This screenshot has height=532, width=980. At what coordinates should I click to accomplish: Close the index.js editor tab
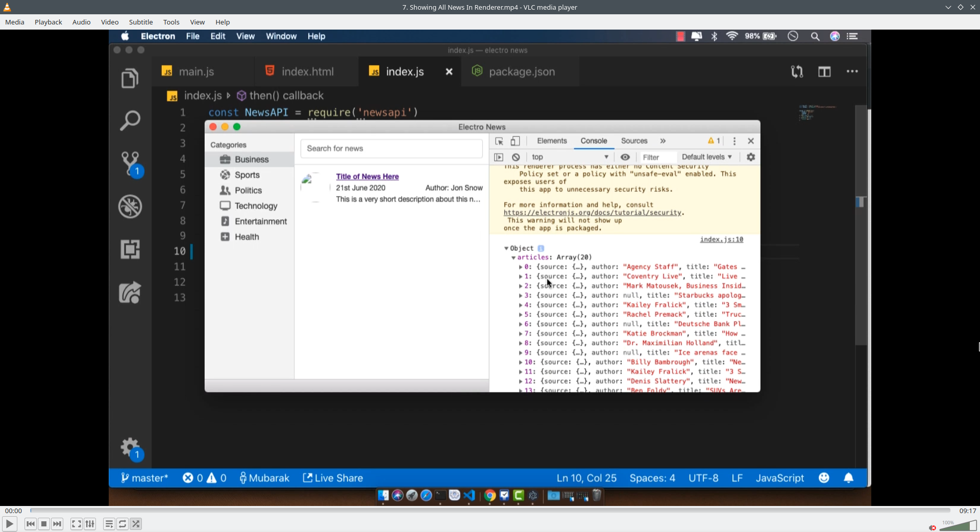(449, 72)
